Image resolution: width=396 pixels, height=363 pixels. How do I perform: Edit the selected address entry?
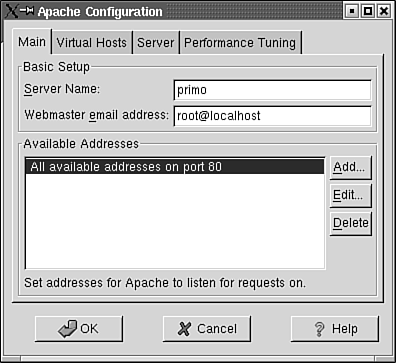coord(350,195)
